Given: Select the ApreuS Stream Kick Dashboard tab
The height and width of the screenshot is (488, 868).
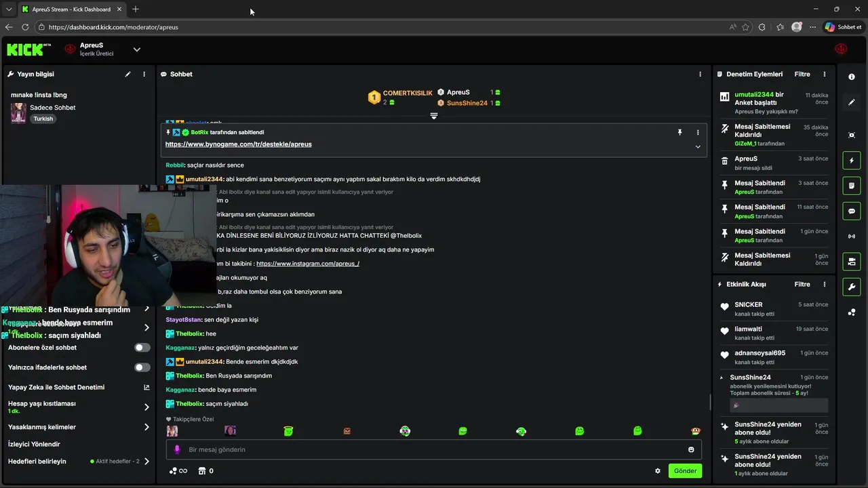Looking at the screenshot, I should [x=71, y=9].
